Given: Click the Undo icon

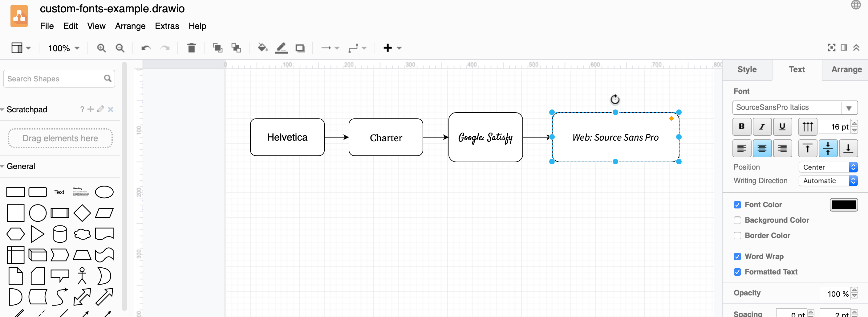Looking at the screenshot, I should coord(146,48).
